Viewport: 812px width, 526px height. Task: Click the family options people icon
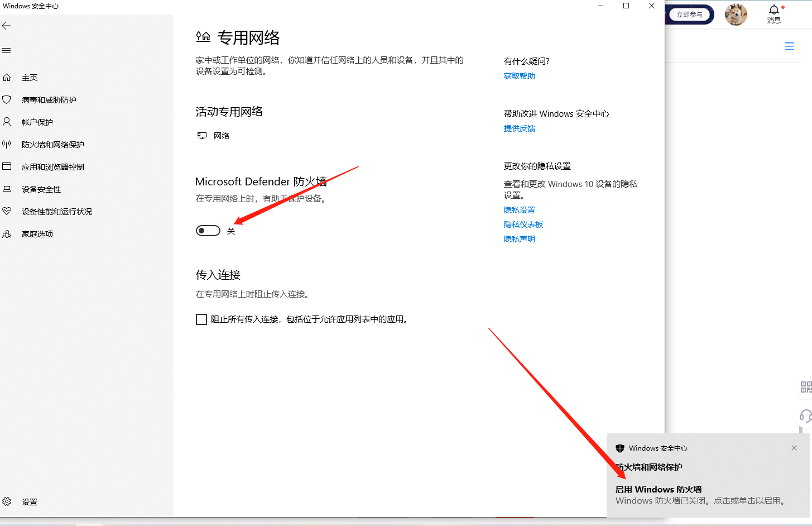tap(7, 234)
